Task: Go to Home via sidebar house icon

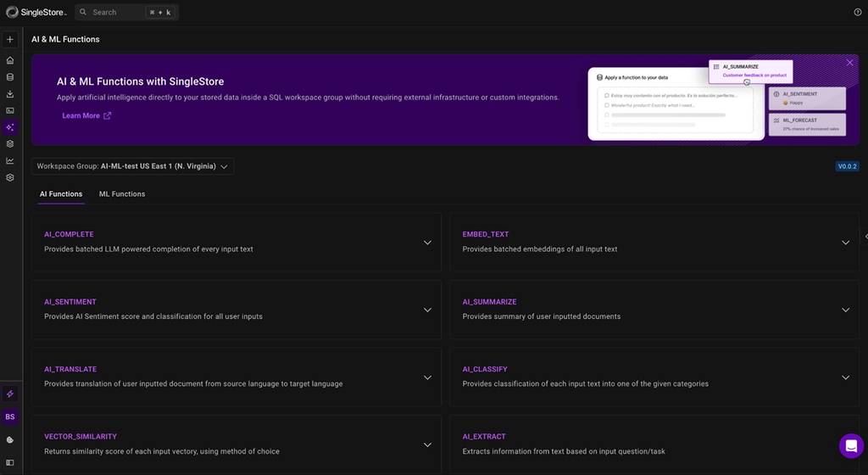Action: pyautogui.click(x=10, y=60)
